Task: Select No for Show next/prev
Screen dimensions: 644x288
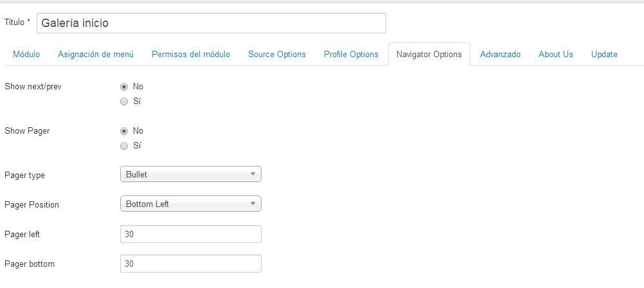Action: pos(124,87)
